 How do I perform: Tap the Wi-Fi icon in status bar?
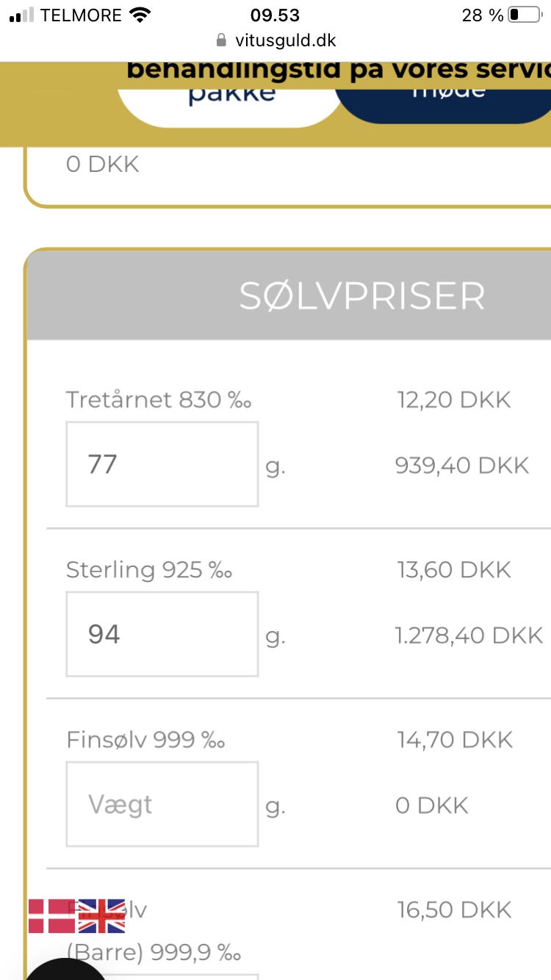(138, 15)
